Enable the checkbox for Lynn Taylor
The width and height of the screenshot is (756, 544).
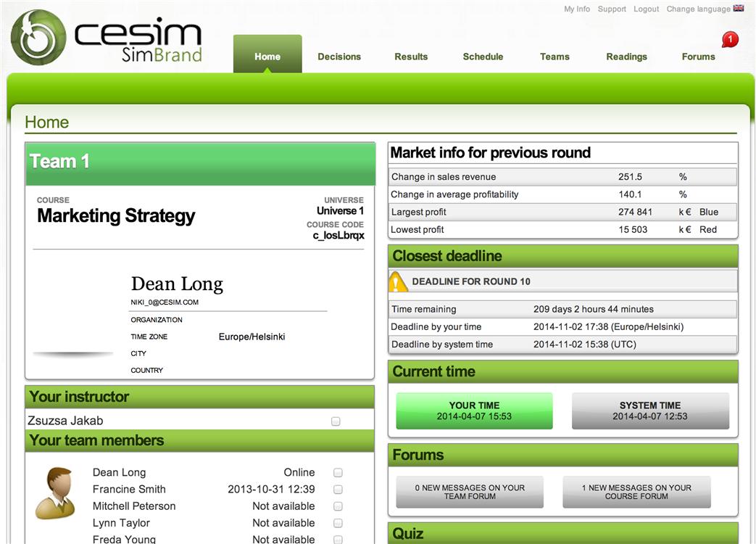coord(338,523)
